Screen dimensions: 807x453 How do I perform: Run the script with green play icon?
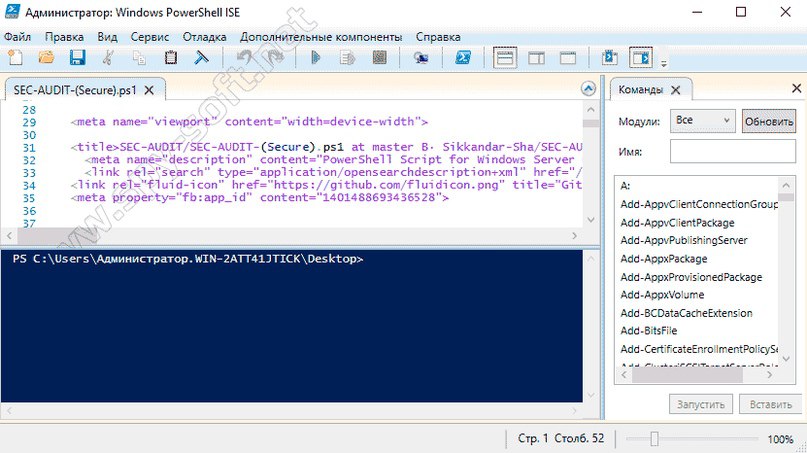click(x=316, y=57)
